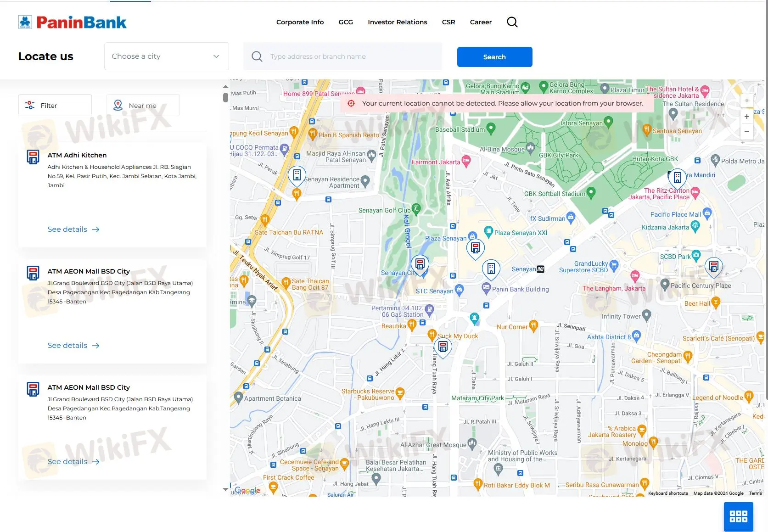Select branch marker above Panin Bank Building
768x532 pixels.
coord(491,268)
